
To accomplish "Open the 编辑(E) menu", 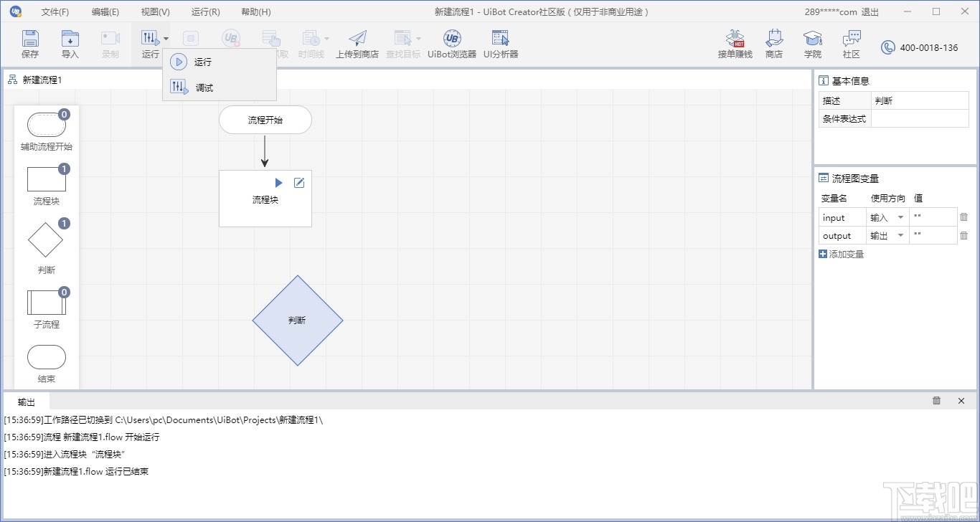I will 105,12.
